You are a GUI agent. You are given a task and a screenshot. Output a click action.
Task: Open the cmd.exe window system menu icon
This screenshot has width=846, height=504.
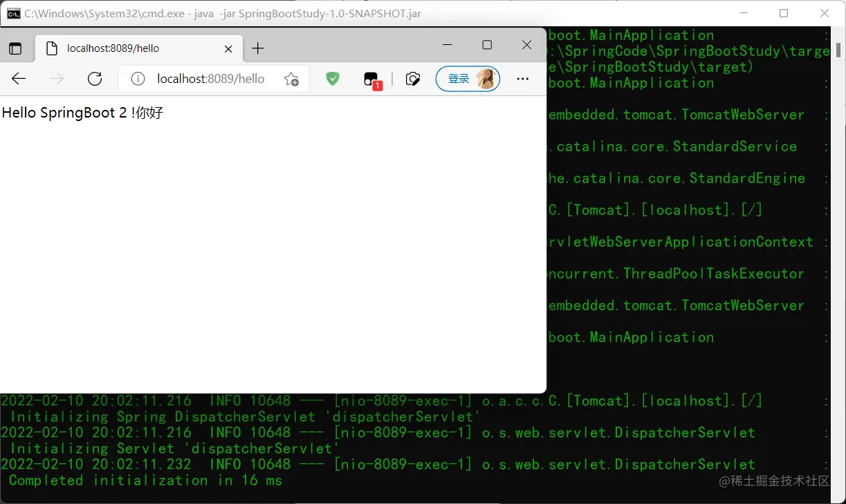coord(13,13)
